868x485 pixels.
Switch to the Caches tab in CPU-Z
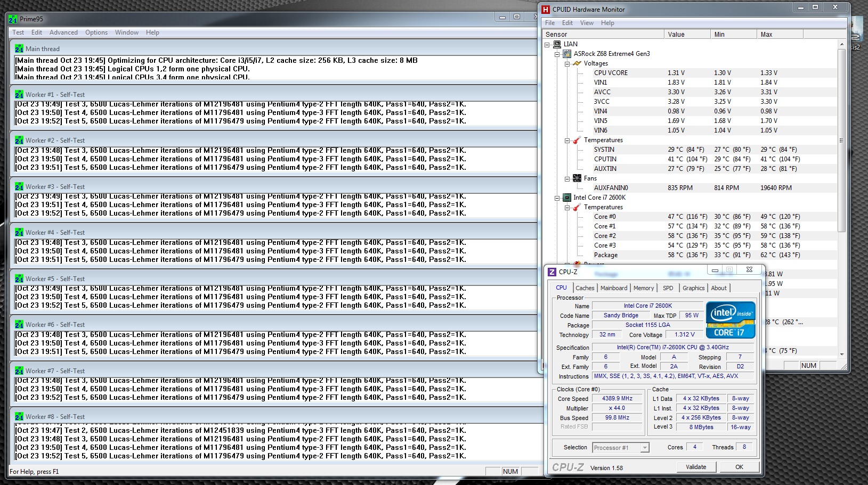[x=585, y=288]
